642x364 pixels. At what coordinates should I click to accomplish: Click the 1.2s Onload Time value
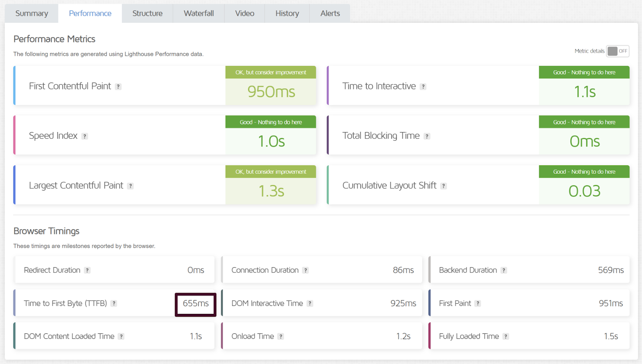coord(403,336)
